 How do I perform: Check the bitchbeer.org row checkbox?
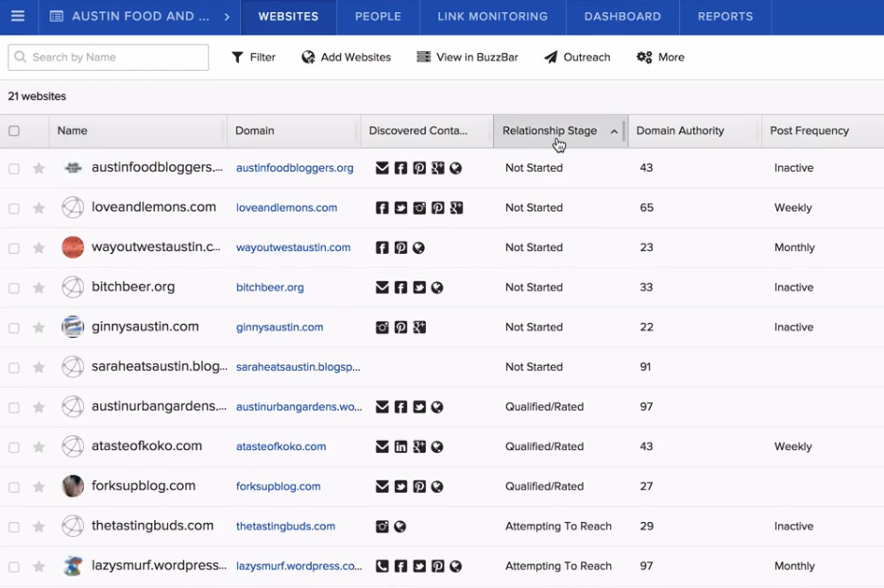click(14, 288)
